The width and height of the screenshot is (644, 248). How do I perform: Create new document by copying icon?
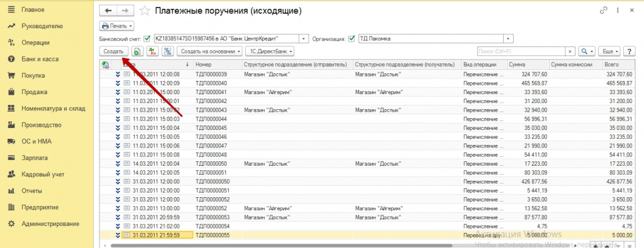point(137,51)
